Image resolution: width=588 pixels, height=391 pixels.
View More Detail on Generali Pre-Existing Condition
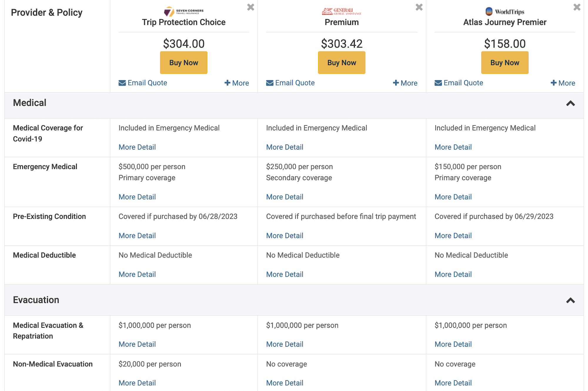click(x=285, y=235)
